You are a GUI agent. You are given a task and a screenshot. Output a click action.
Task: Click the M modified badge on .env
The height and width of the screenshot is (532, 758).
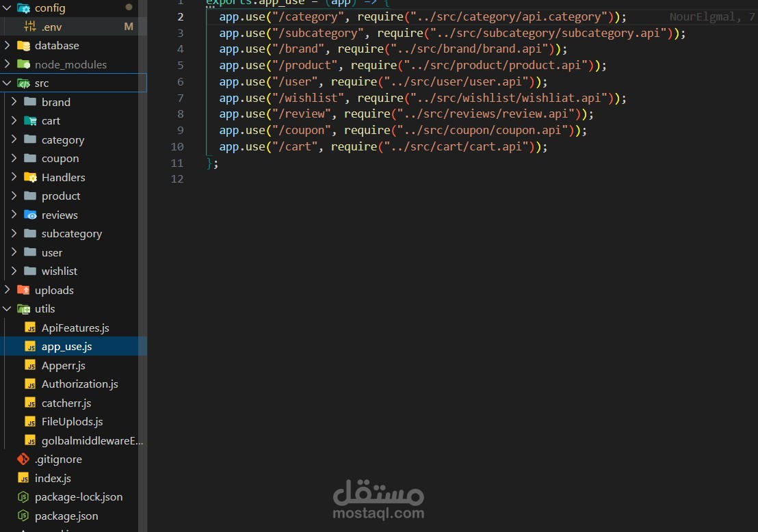[129, 27]
